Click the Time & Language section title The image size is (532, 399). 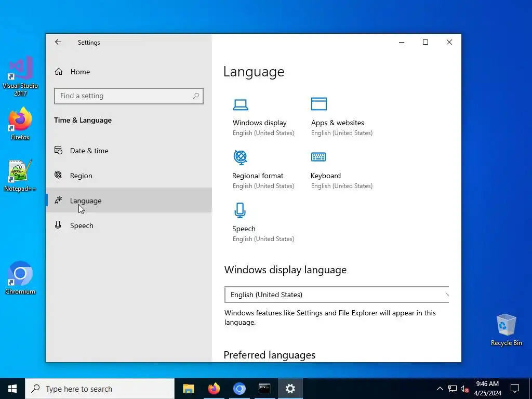coord(83,120)
